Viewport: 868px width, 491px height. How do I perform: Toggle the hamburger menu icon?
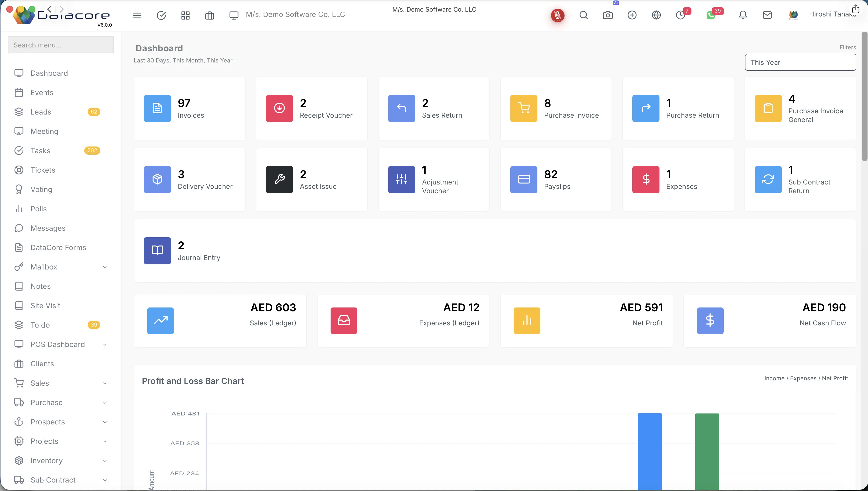(137, 15)
